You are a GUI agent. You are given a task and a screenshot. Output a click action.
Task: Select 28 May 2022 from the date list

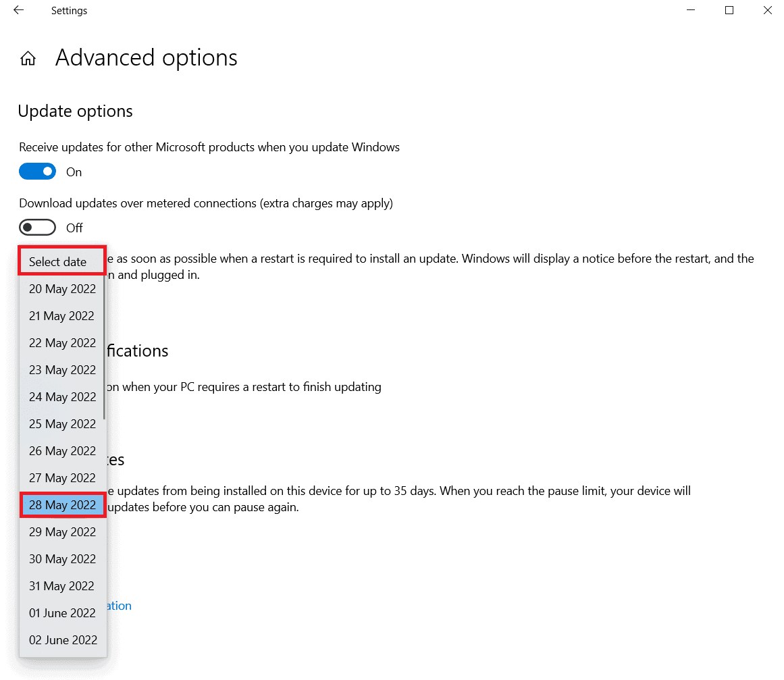pyautogui.click(x=62, y=504)
